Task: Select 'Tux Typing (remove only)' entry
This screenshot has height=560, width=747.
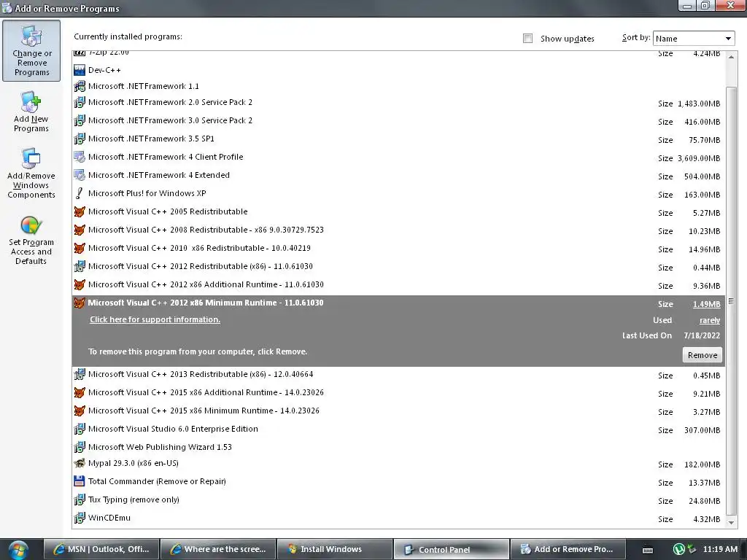Action: (x=398, y=500)
